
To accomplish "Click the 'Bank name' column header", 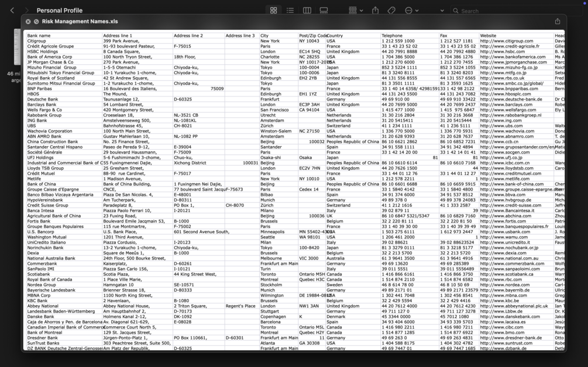I will pos(39,36).
